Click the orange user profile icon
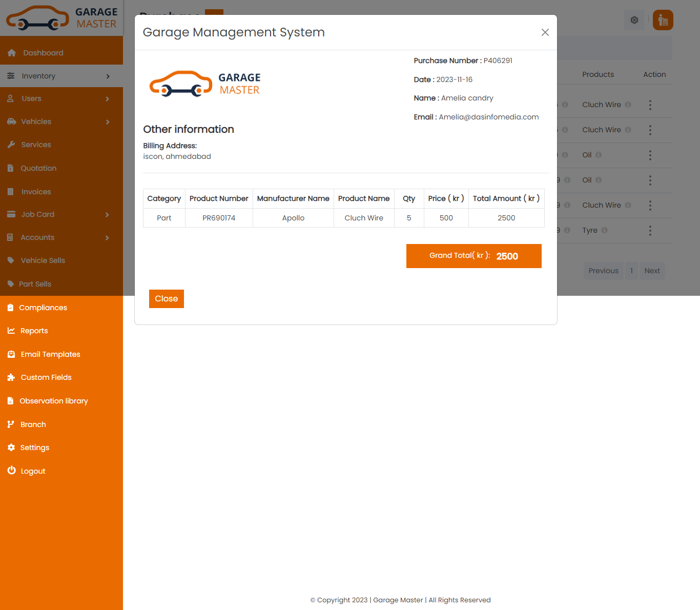 [663, 20]
